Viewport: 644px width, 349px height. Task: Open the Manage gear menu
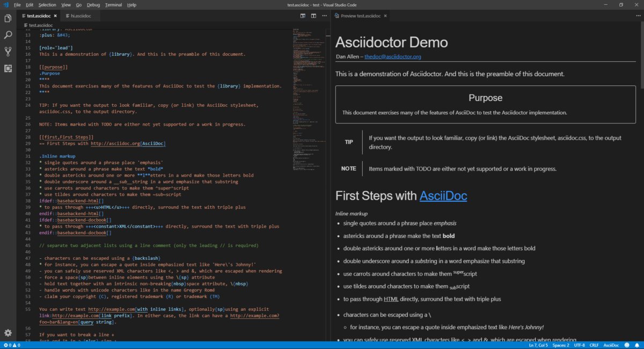point(8,333)
